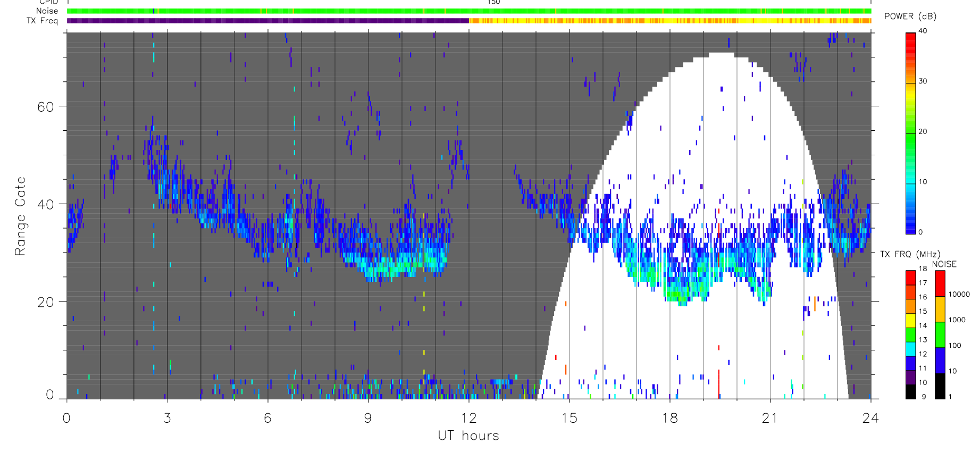Viewport: 980px width, 452px height.
Task: Click the 'TX FRQ (MHz)' legend title
Action: tap(910, 254)
